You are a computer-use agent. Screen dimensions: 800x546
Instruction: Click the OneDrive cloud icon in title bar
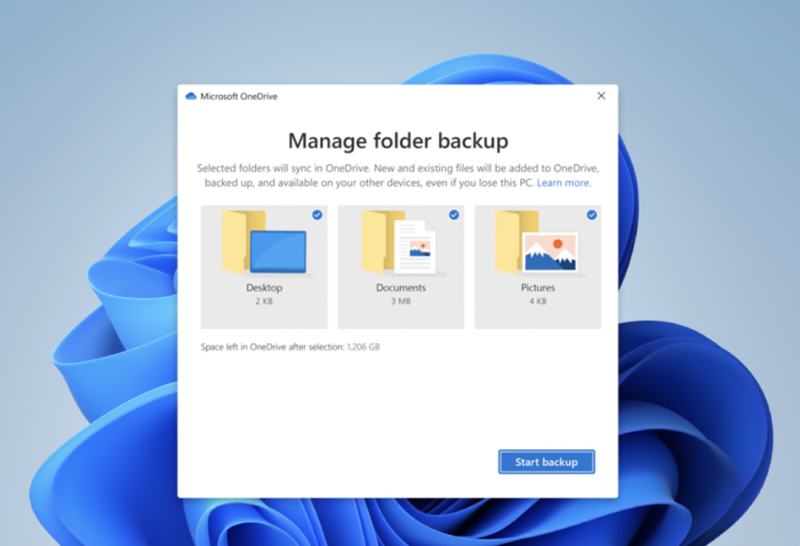pyautogui.click(x=191, y=96)
